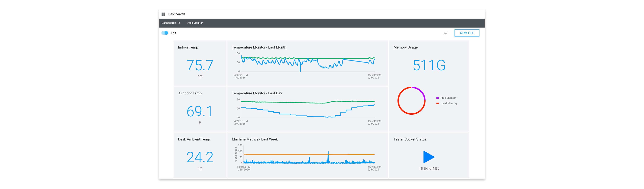The image size is (644, 189).
Task: Click the laptop display mode icon
Action: tap(445, 33)
